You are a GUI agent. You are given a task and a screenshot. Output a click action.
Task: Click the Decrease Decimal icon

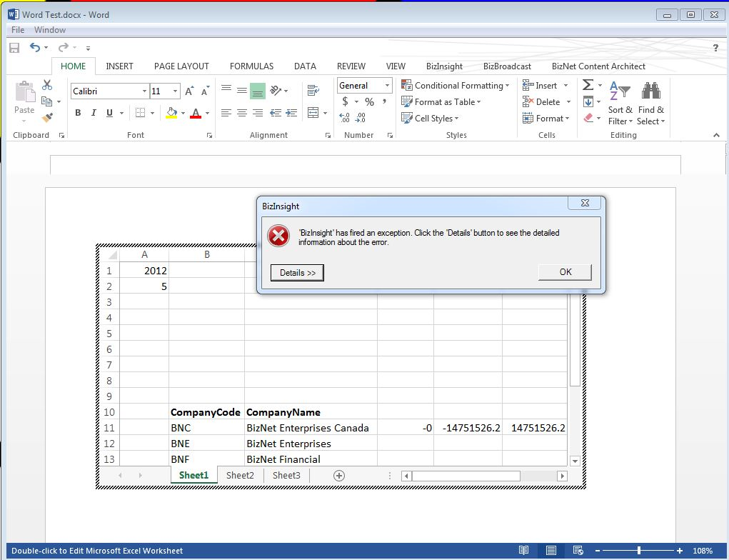(x=361, y=118)
